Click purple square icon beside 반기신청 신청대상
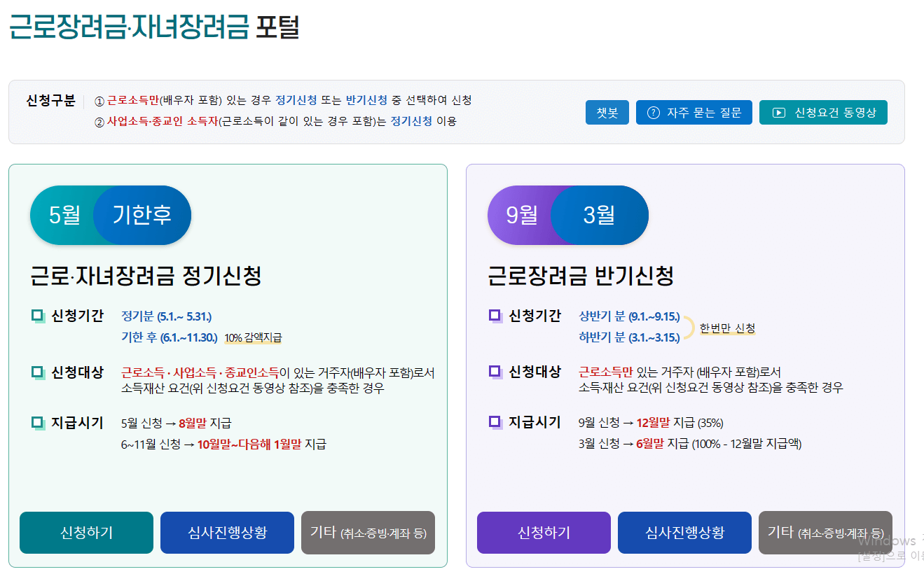Screen dimensions: 924x588 coord(495,372)
